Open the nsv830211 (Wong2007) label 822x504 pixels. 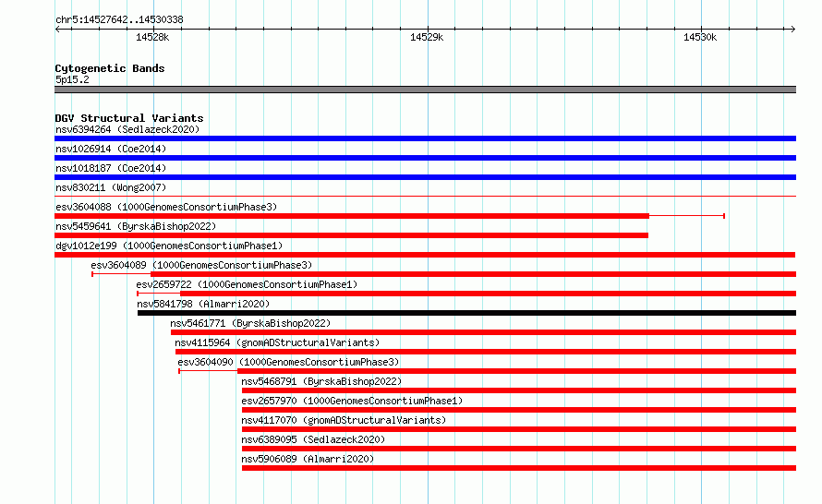[111, 187]
